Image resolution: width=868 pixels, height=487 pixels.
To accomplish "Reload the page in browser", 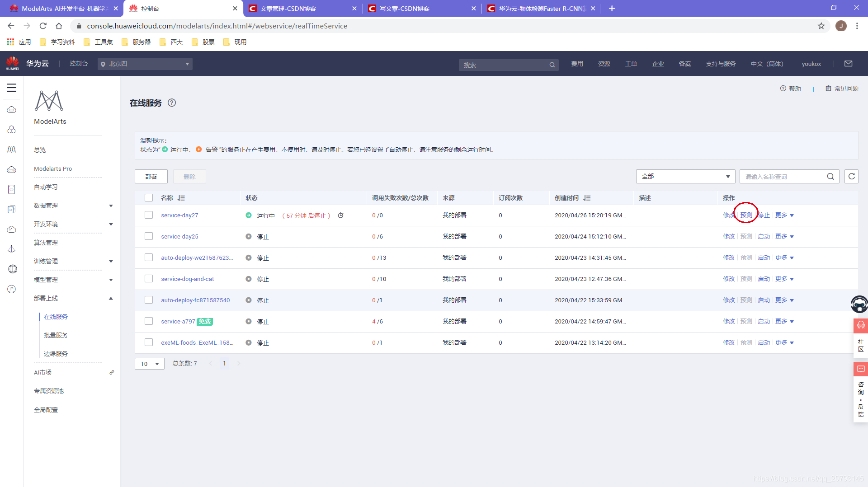I will point(43,26).
